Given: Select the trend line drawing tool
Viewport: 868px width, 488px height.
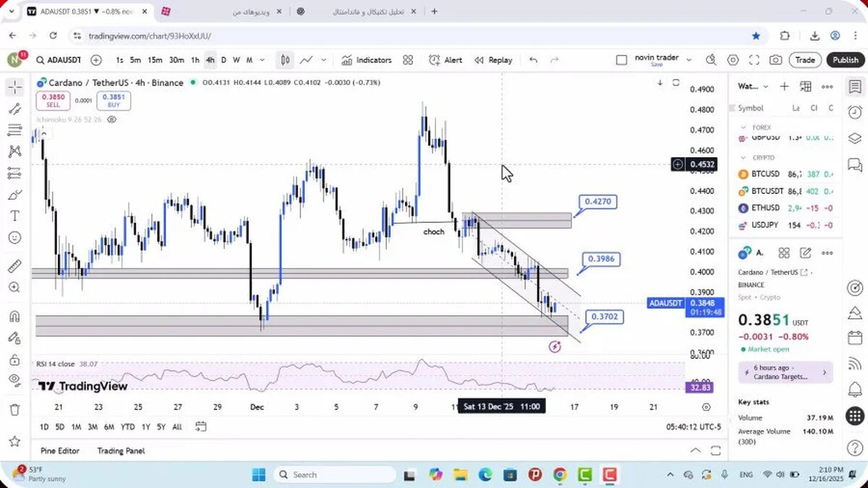Looking at the screenshot, I should click(x=14, y=109).
